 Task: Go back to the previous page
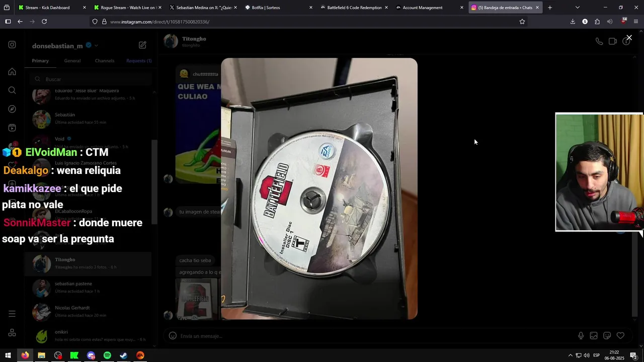click(x=20, y=22)
